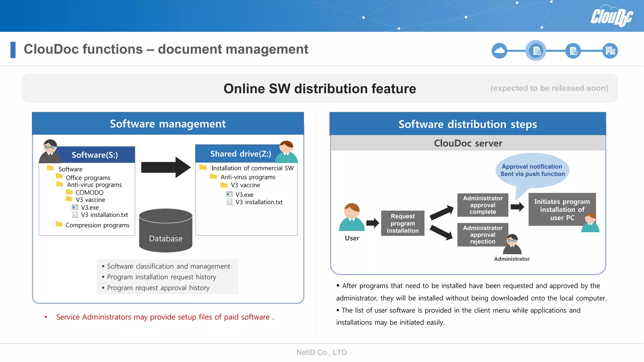Open Installation of commercial SW folder

[x=252, y=168]
